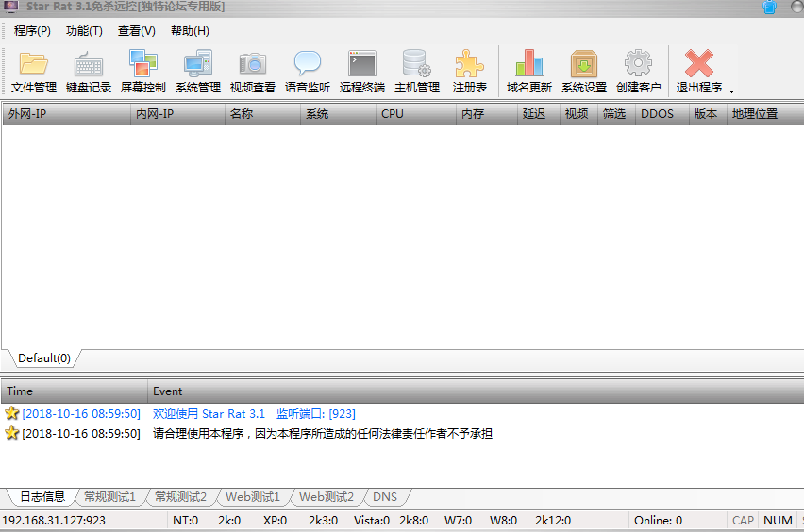Image resolution: width=804 pixels, height=532 pixels.
Task: Open the 程序(P) menu
Action: click(x=32, y=31)
